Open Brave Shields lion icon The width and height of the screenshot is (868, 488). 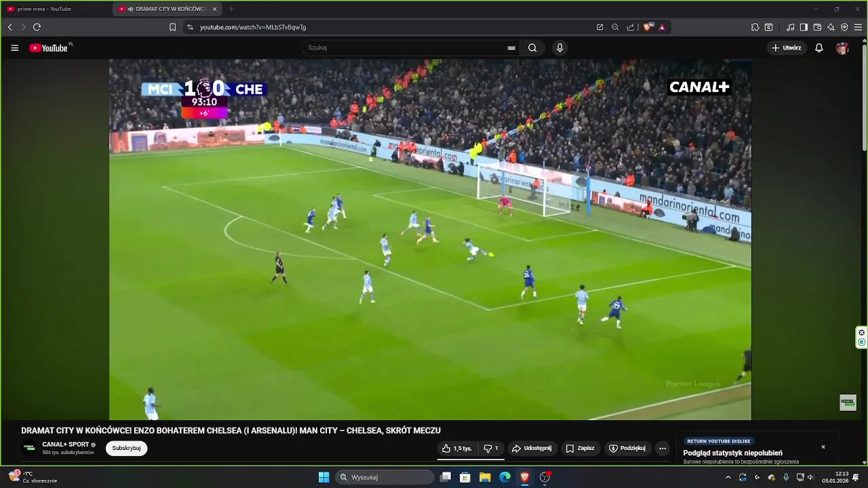(x=647, y=27)
